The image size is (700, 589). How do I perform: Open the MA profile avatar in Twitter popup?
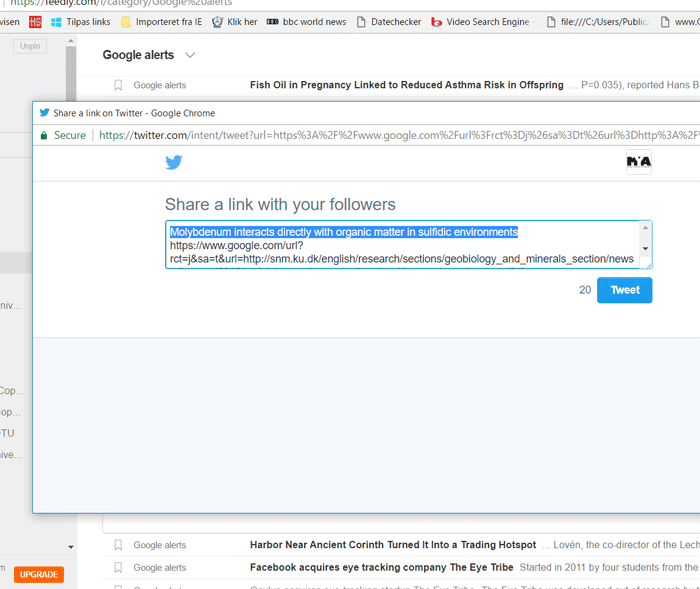638,162
